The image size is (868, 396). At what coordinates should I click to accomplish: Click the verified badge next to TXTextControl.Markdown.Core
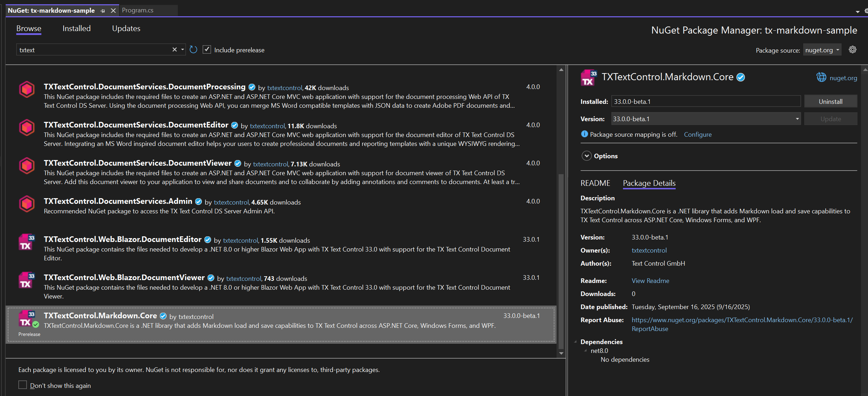(741, 77)
